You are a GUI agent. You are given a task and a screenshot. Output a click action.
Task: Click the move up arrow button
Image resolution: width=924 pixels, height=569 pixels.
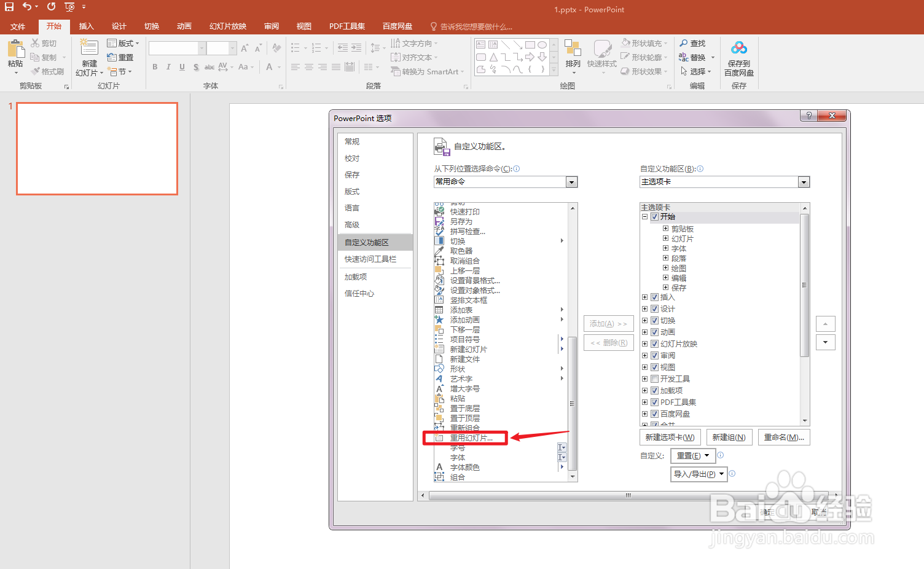pos(825,324)
